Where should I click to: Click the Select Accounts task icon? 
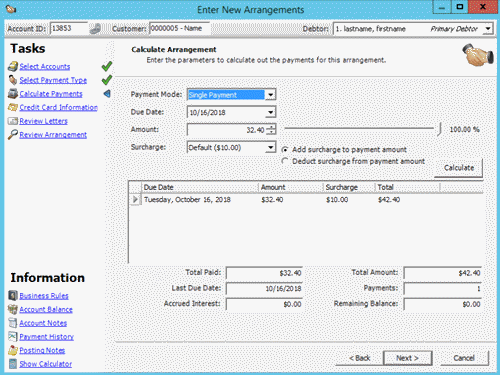click(x=13, y=66)
